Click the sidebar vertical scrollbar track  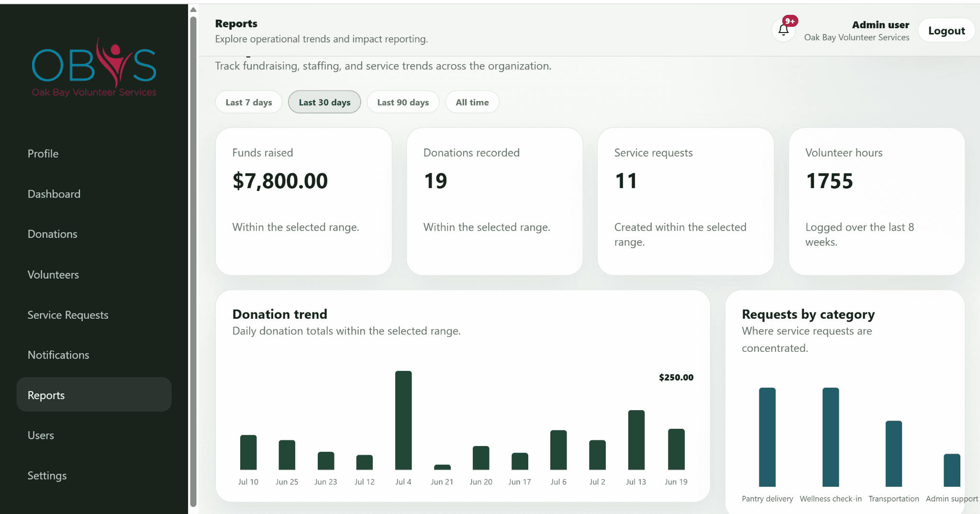click(193, 261)
